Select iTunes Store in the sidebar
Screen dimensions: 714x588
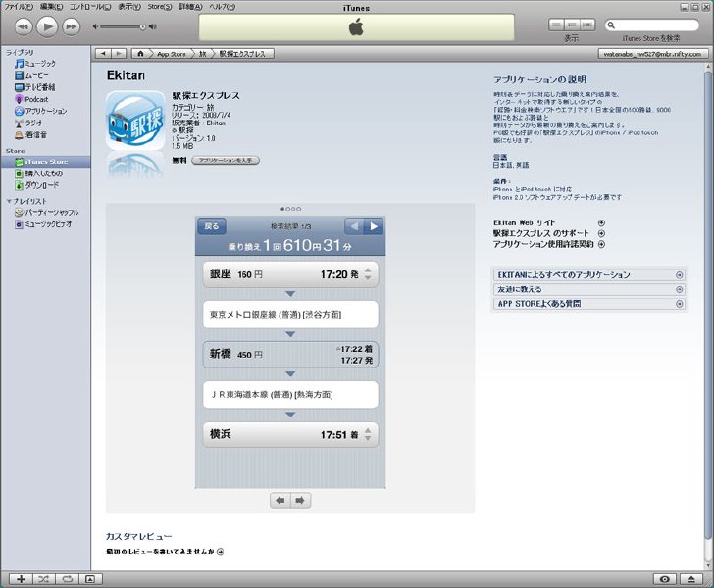(45, 162)
